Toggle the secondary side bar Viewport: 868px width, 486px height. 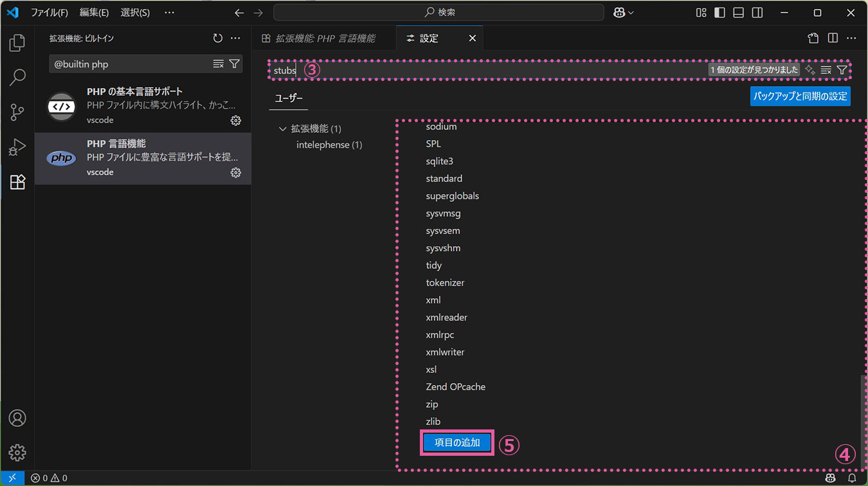coord(757,13)
